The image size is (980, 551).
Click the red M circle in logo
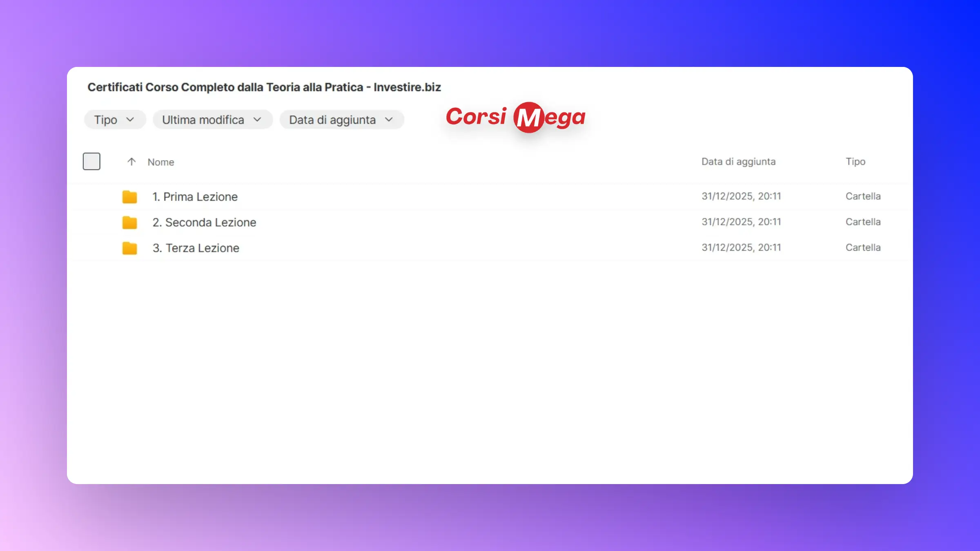point(528,118)
